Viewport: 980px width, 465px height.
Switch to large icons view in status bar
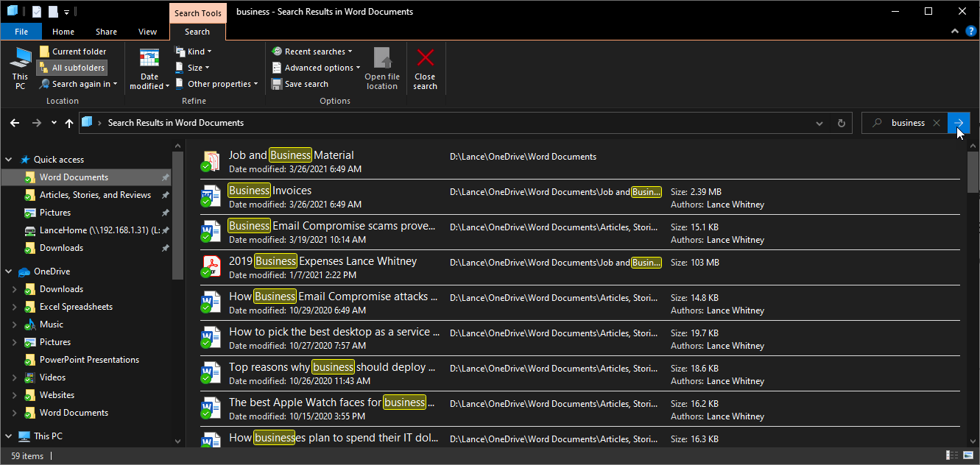tap(967, 456)
